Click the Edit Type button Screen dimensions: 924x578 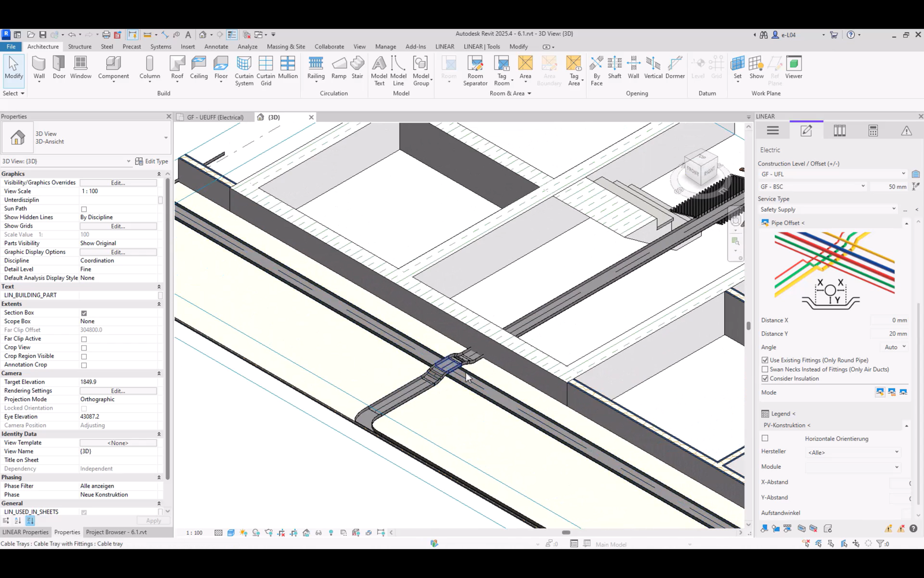pyautogui.click(x=152, y=161)
